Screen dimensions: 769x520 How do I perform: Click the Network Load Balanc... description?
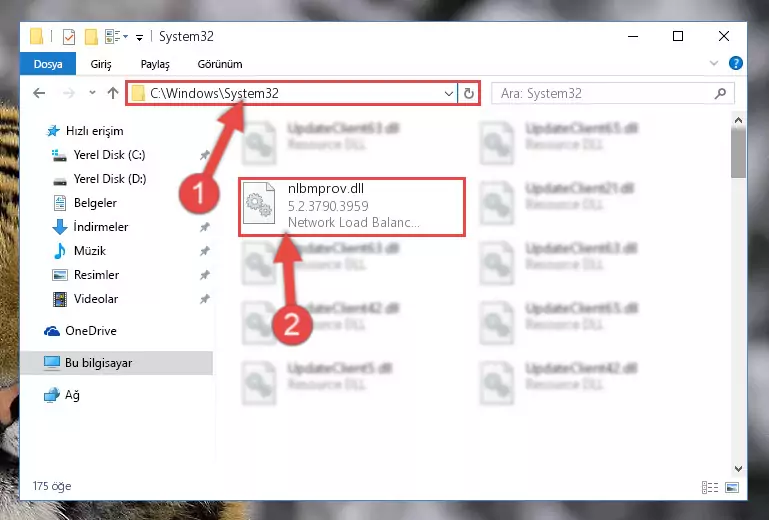pyautogui.click(x=354, y=222)
